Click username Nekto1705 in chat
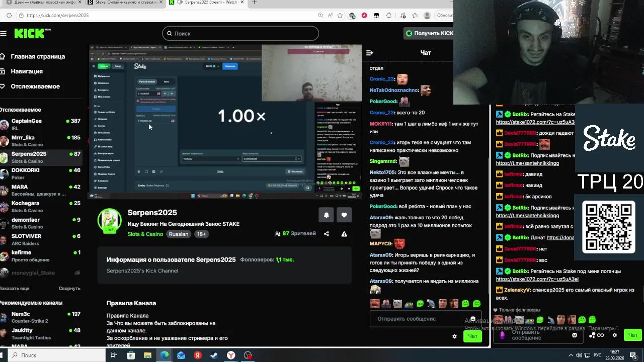The image size is (644, 362). 382,172
